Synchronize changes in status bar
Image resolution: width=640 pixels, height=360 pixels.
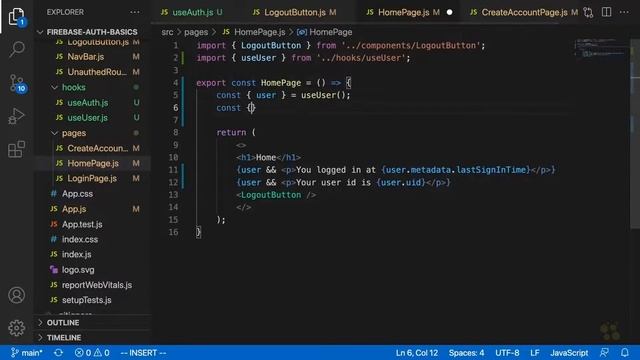pyautogui.click(x=58, y=353)
